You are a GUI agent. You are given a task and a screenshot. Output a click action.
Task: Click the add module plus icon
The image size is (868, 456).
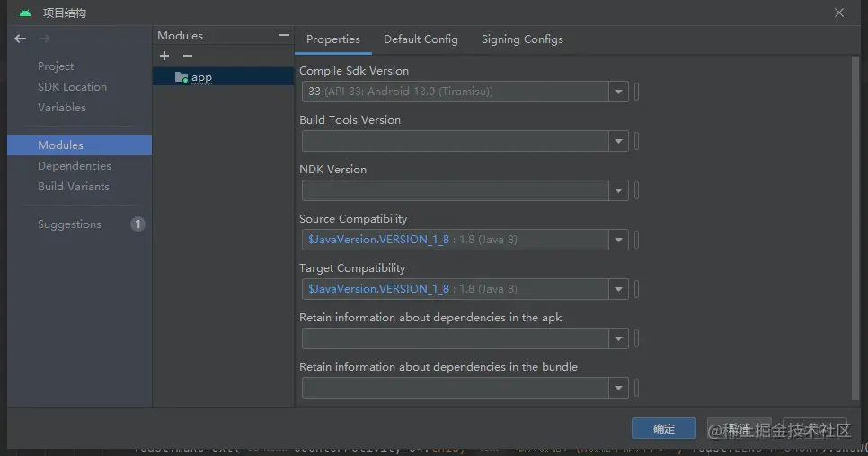(164, 57)
